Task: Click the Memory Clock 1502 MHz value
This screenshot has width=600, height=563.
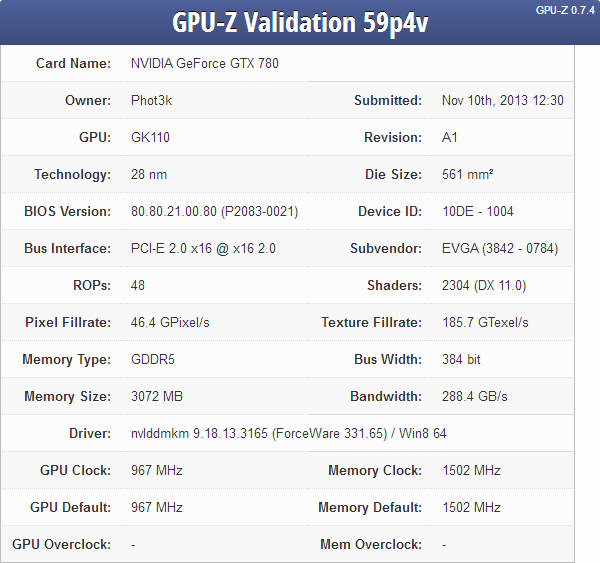Action: 471,470
